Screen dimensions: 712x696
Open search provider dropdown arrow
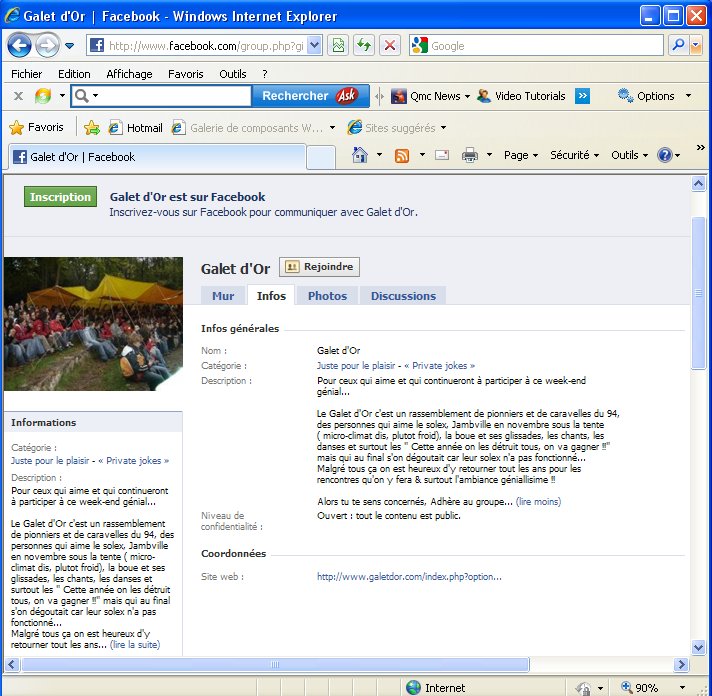(696, 45)
